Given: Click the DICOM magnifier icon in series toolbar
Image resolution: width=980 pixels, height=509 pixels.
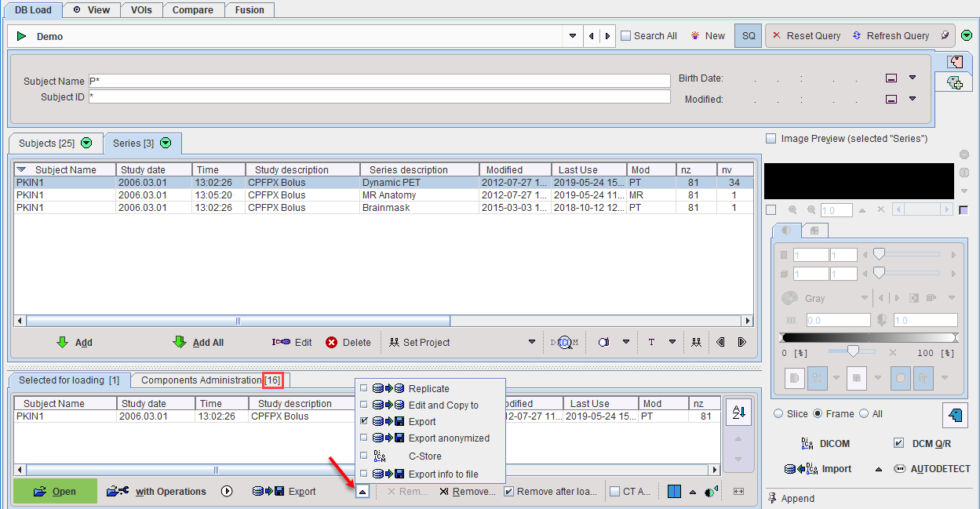Looking at the screenshot, I should [x=563, y=342].
